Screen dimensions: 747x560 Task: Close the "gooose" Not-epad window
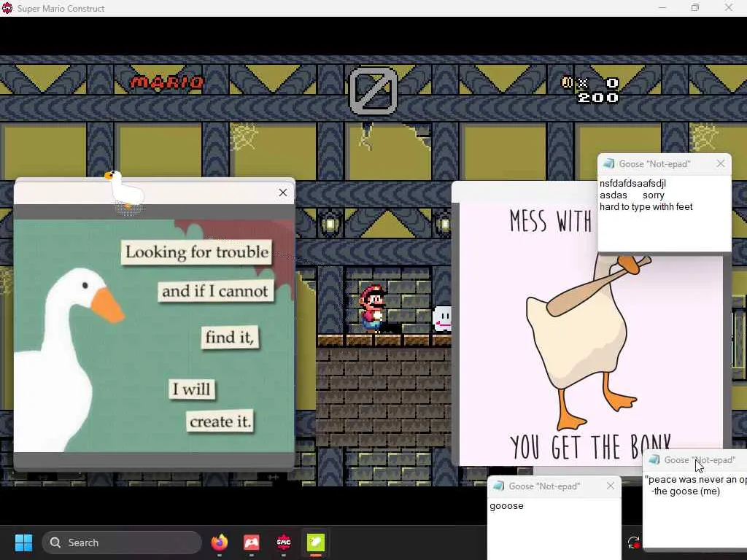(611, 486)
